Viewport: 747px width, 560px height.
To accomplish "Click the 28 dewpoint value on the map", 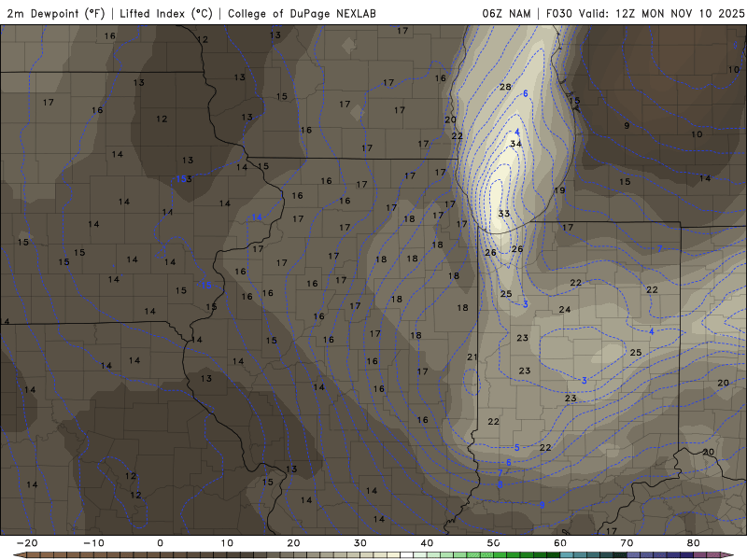I will (x=505, y=87).
